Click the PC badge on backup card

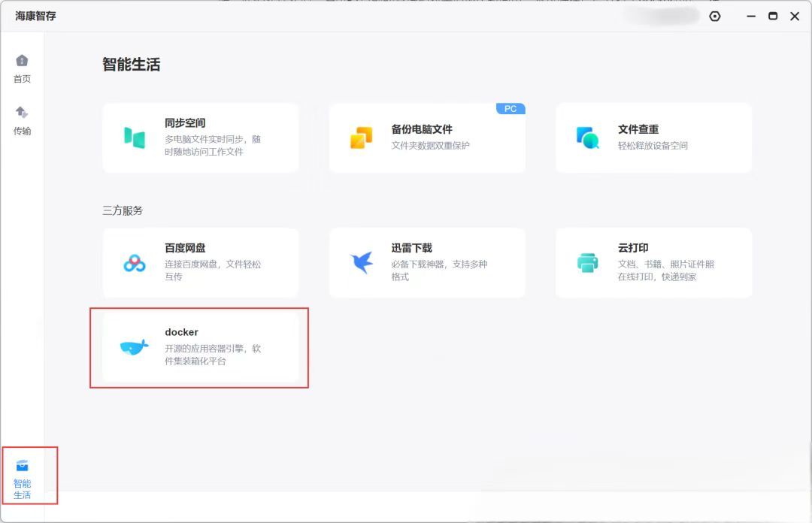(511, 109)
